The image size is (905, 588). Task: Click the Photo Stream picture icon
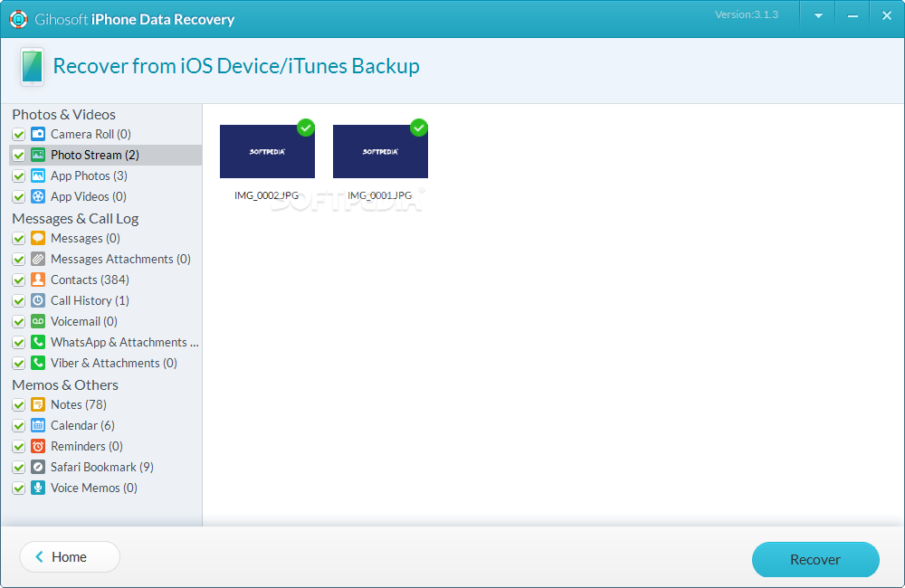38,155
